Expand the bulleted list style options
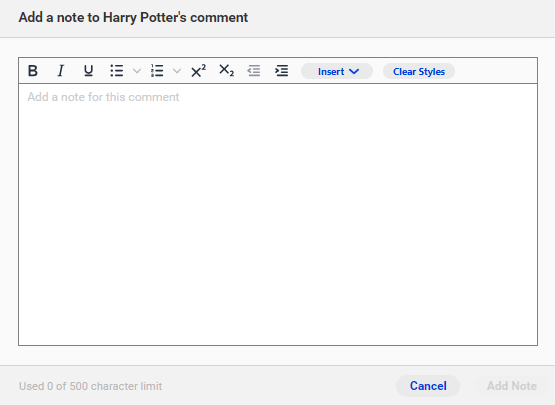This screenshot has height=405, width=555. point(137,71)
